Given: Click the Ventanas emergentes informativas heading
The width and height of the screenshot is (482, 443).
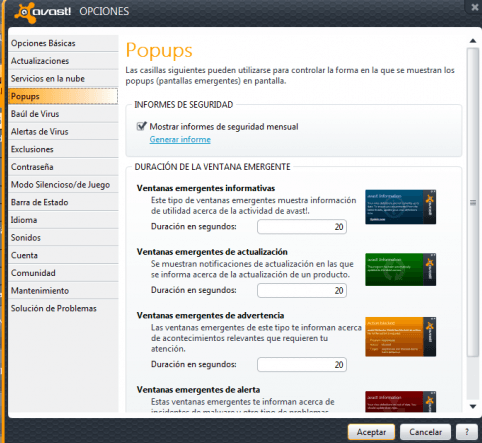Looking at the screenshot, I should point(206,188).
